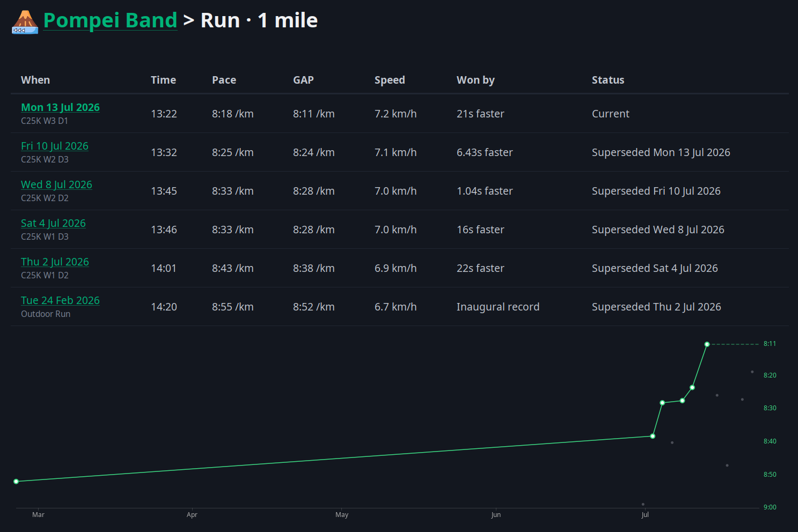Click the 22s faster cell
The image size is (798, 532).
(480, 268)
